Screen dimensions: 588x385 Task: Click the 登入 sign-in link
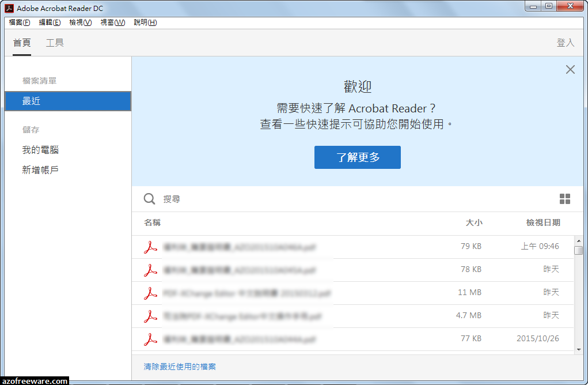565,43
